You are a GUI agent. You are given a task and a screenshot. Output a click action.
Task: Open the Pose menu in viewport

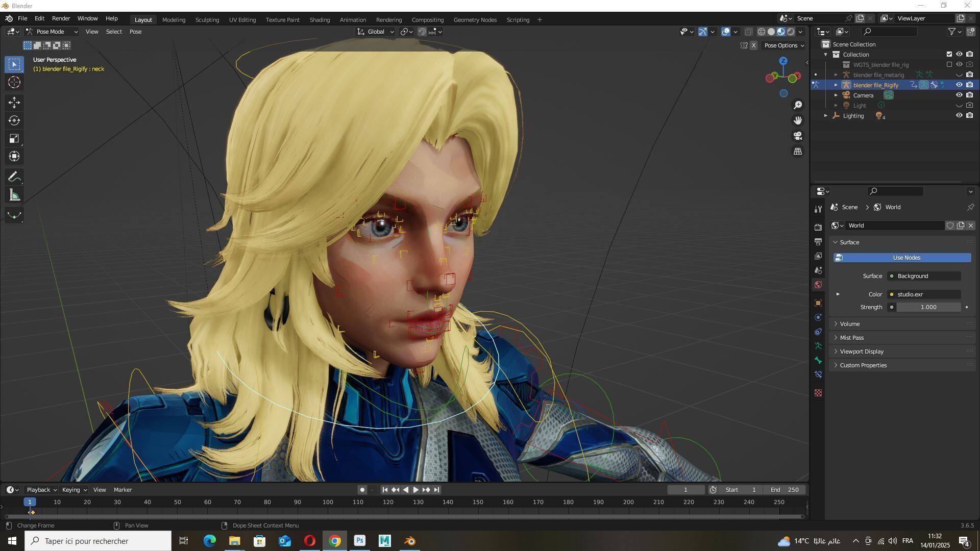pos(135,32)
